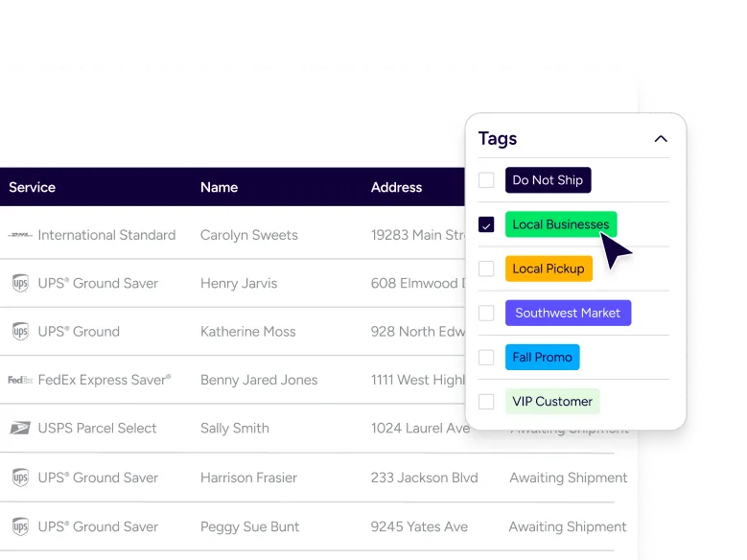Select the Fall Promo checkbox
Viewport: 747px width, 560px height.
coord(486,357)
